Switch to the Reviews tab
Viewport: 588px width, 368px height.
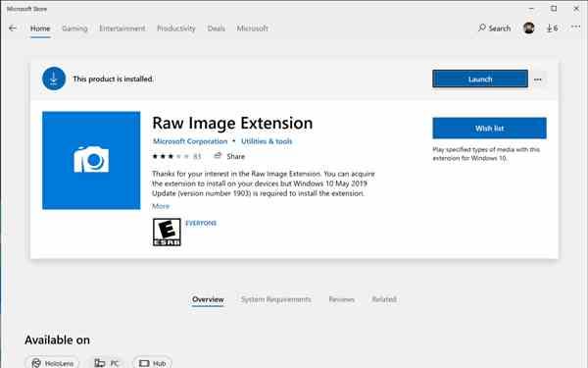pyautogui.click(x=342, y=299)
